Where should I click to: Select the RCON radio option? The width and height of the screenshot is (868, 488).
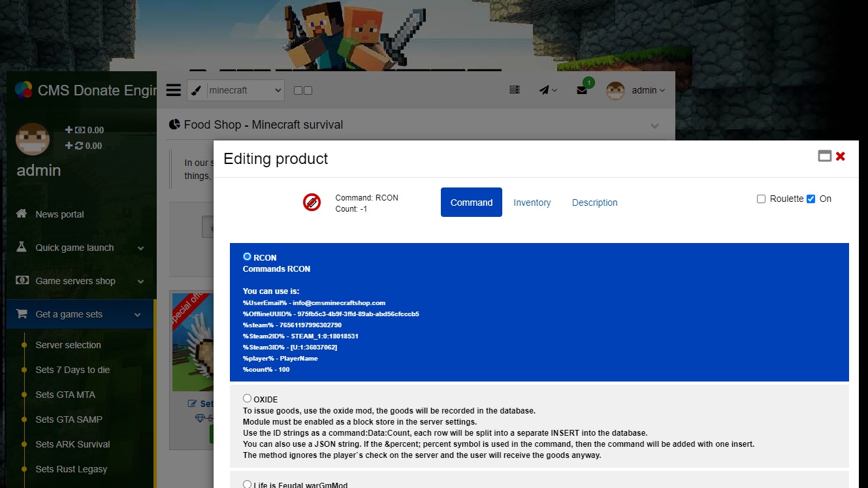point(247,257)
